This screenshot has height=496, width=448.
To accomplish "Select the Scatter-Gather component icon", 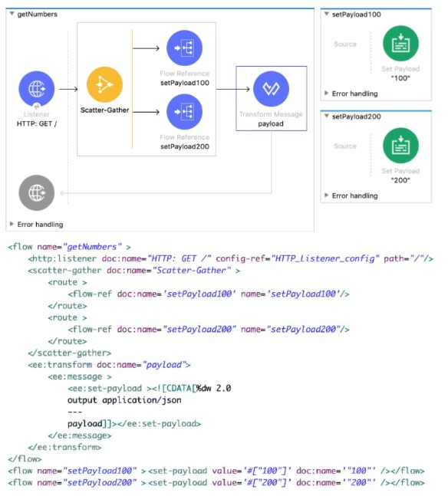I will (x=104, y=84).
